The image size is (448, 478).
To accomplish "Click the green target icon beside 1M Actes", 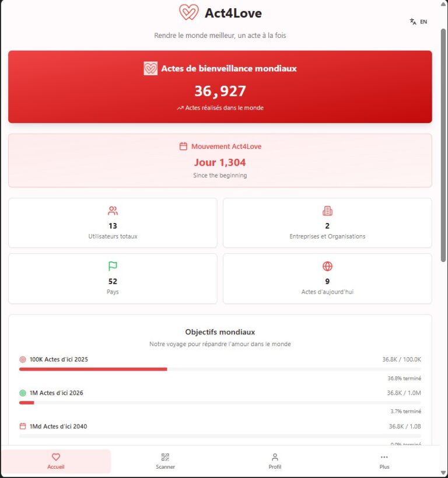I will pos(23,393).
